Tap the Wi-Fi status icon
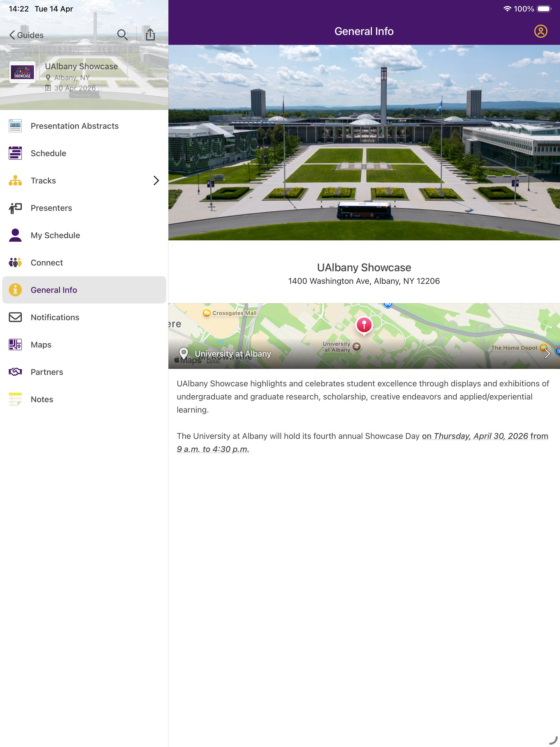Viewport: 560px width, 747px height. (507, 9)
